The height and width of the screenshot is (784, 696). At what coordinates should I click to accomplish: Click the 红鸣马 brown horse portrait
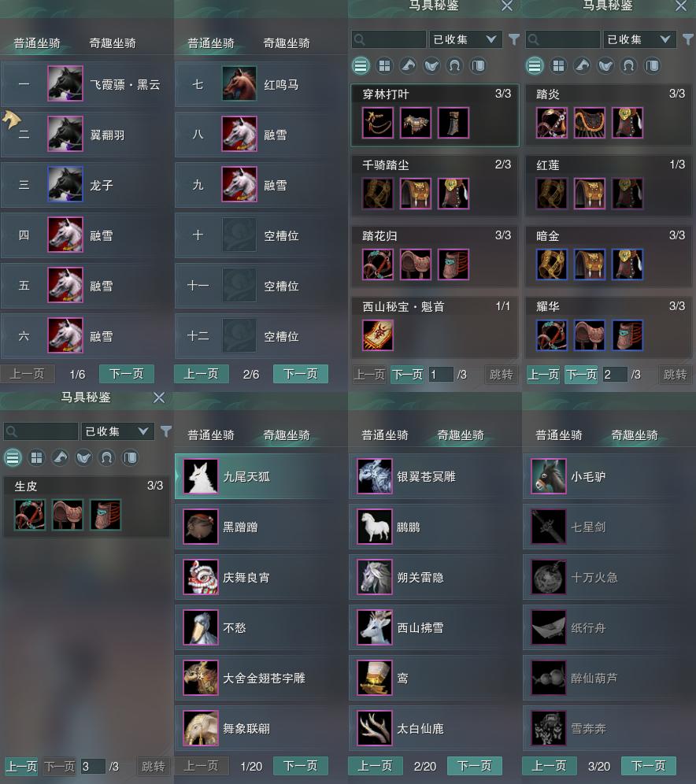click(239, 84)
